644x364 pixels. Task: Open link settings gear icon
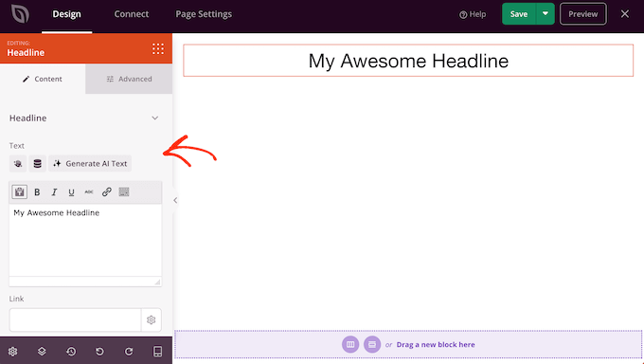pyautogui.click(x=152, y=320)
